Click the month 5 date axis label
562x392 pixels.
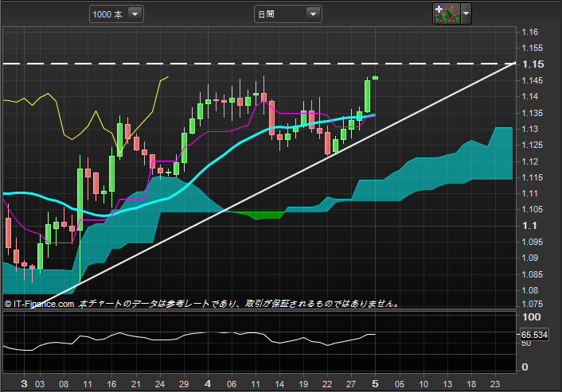click(375, 384)
